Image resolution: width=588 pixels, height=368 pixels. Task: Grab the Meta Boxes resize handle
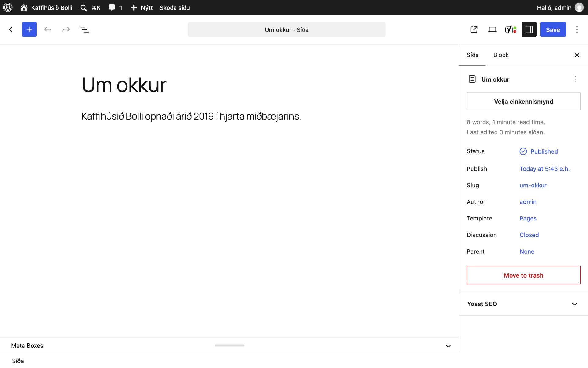coord(230,345)
